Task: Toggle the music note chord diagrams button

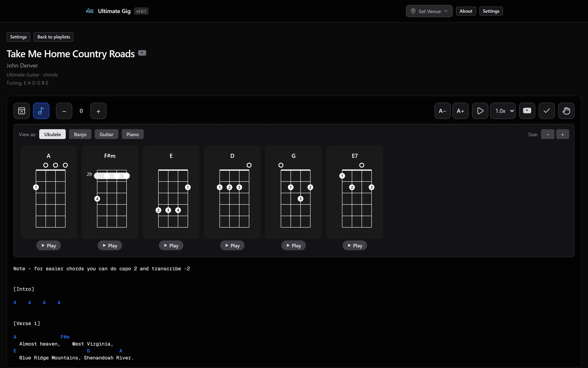Action: click(x=41, y=111)
